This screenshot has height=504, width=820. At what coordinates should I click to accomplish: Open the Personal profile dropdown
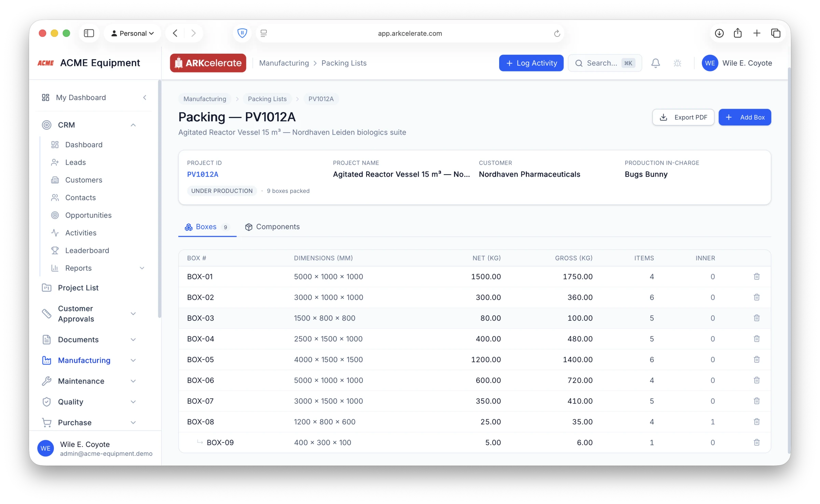click(x=133, y=33)
